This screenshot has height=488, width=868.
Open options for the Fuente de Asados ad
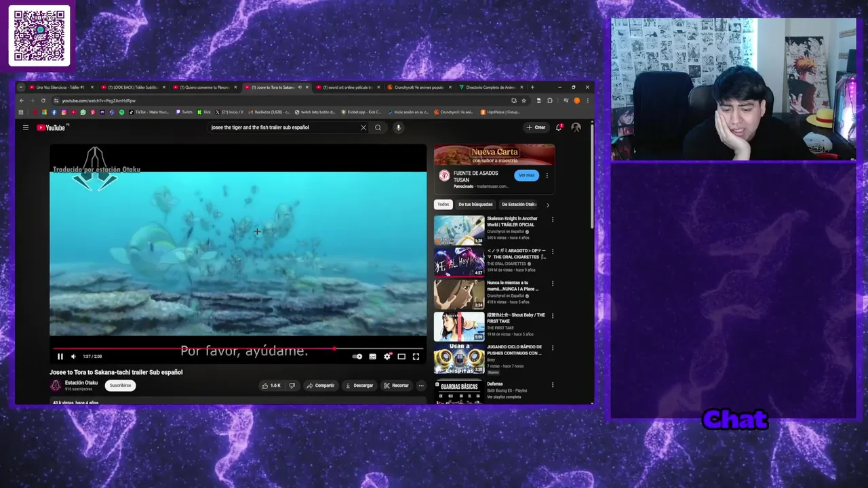(547, 176)
